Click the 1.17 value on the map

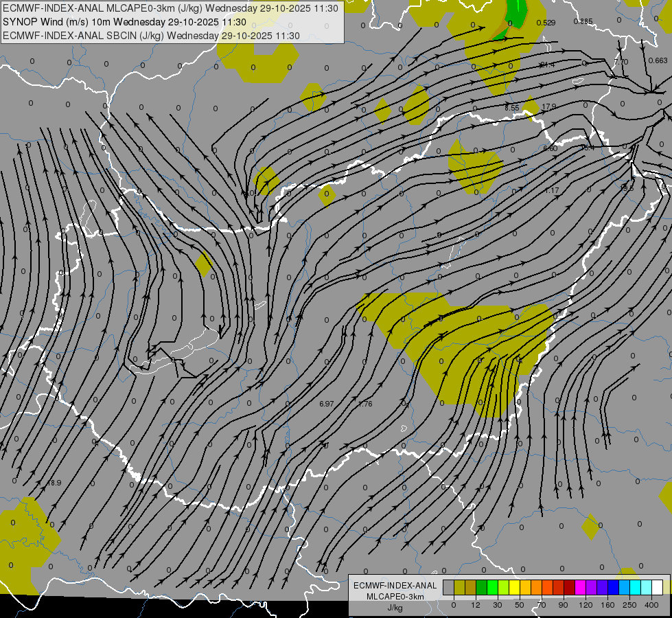(x=552, y=190)
